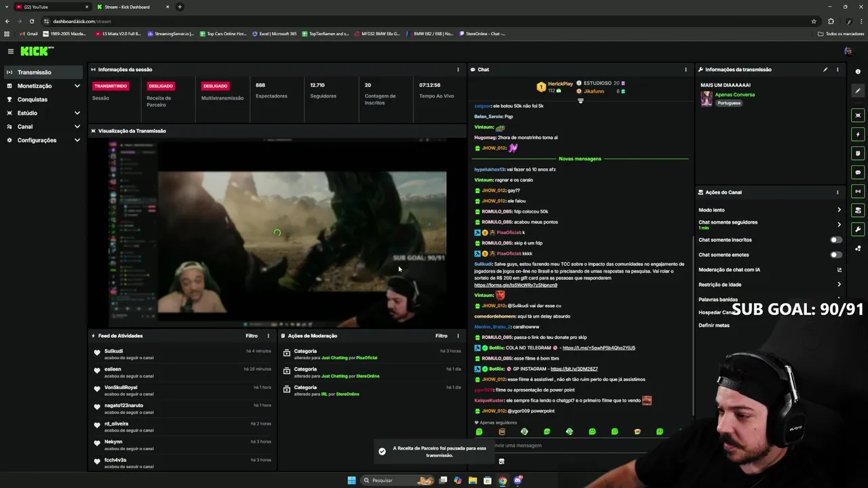Screen dimensions: 868x488
Task: Open the forms.gle link in chat
Action: point(515,285)
